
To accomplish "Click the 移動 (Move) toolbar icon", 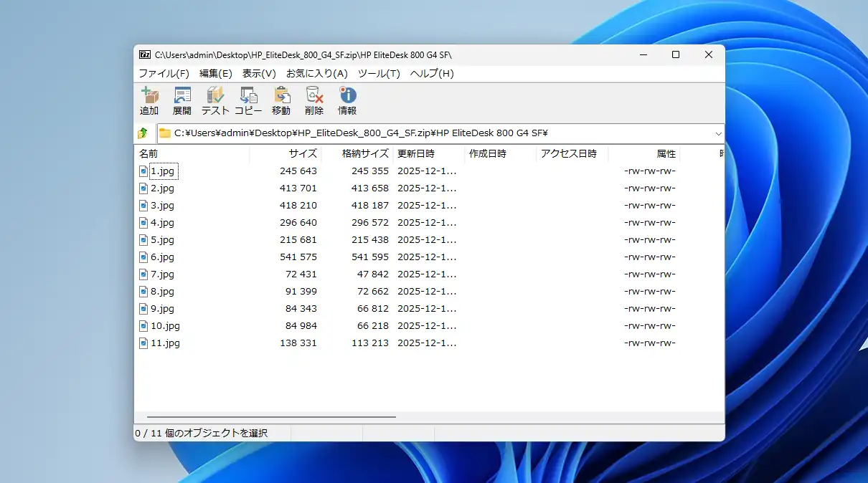I will pyautogui.click(x=281, y=100).
